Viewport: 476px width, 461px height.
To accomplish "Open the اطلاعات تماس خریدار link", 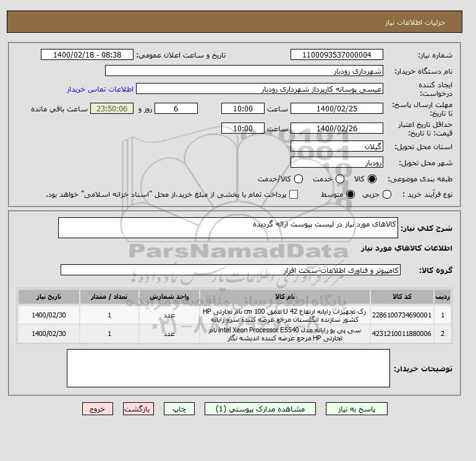I will pos(100,89).
